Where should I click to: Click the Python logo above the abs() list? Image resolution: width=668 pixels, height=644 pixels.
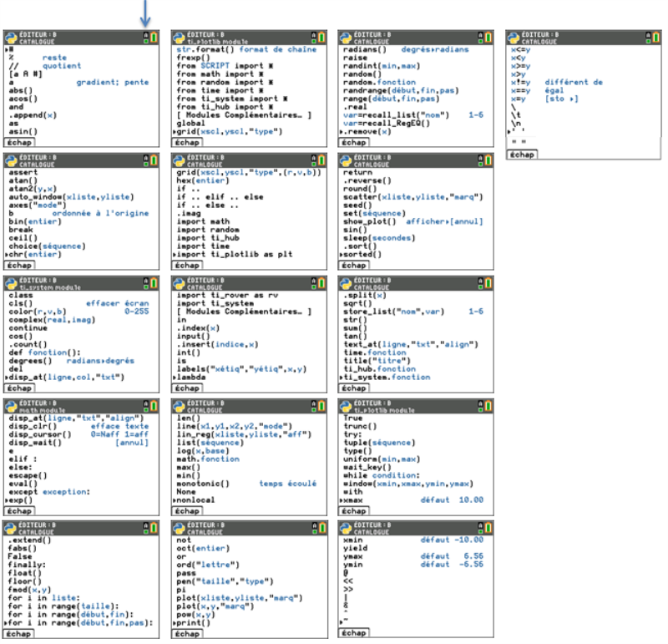tap(11, 36)
